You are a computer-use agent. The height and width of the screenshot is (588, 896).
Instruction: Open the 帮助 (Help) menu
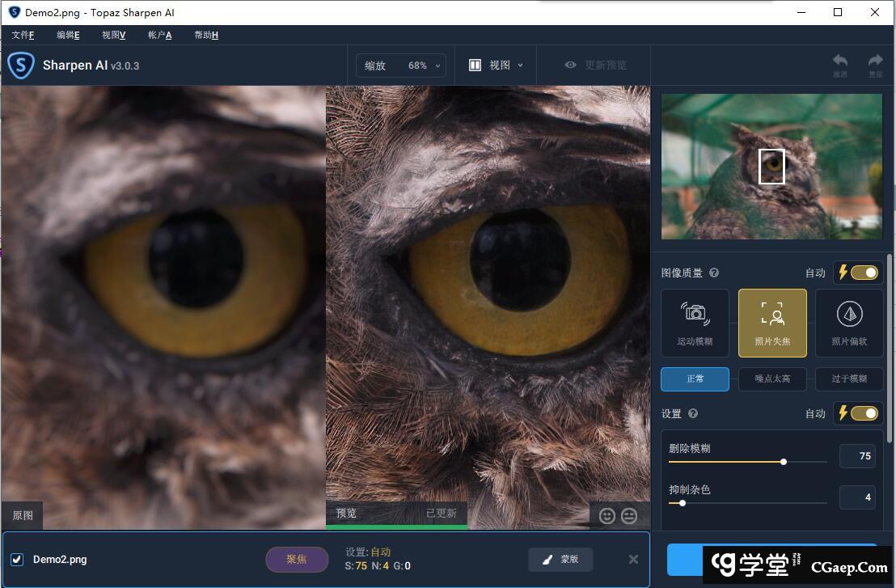pos(205,35)
